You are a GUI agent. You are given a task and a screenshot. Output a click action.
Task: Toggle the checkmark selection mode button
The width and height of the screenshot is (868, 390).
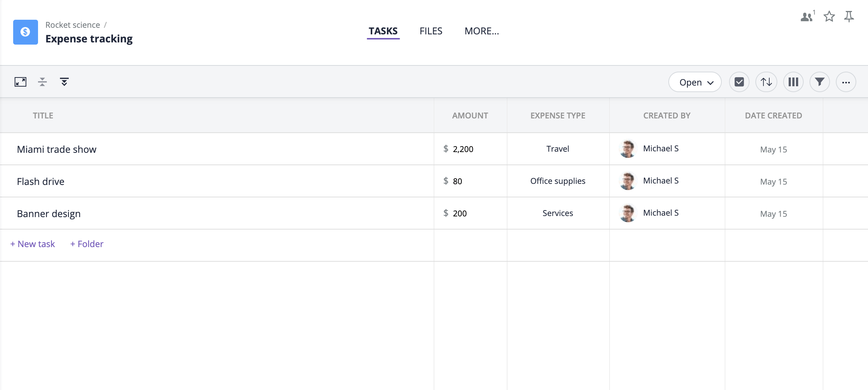pyautogui.click(x=739, y=82)
